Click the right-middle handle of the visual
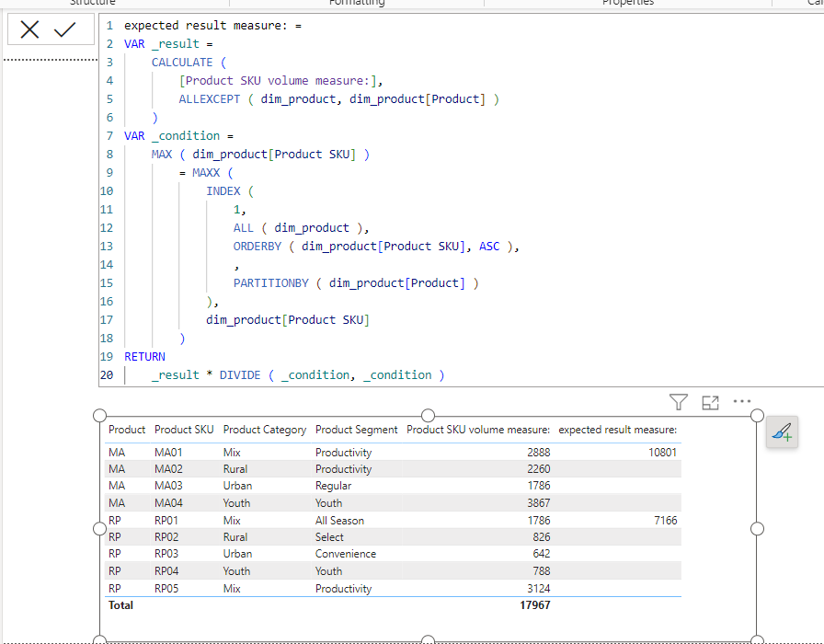This screenshot has height=644, width=824. click(x=757, y=529)
